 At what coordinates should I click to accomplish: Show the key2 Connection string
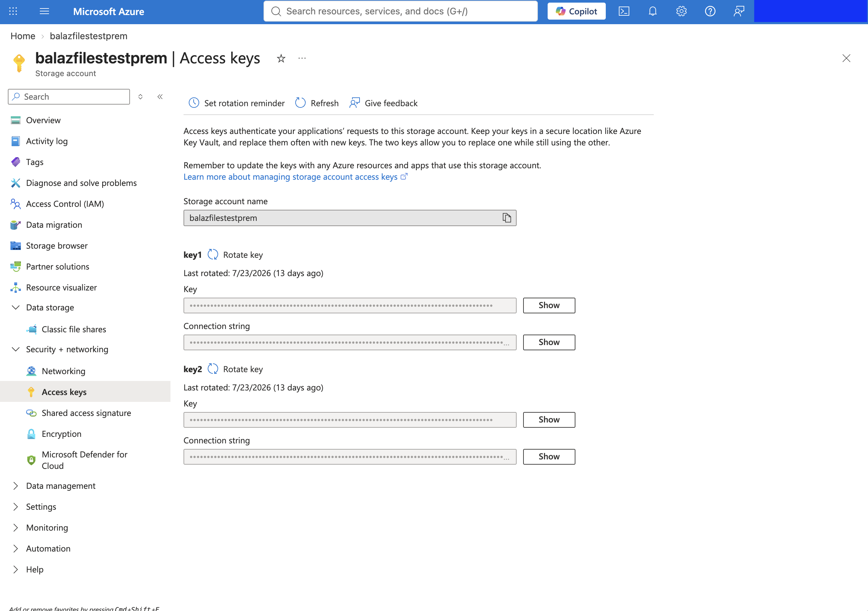[549, 457]
